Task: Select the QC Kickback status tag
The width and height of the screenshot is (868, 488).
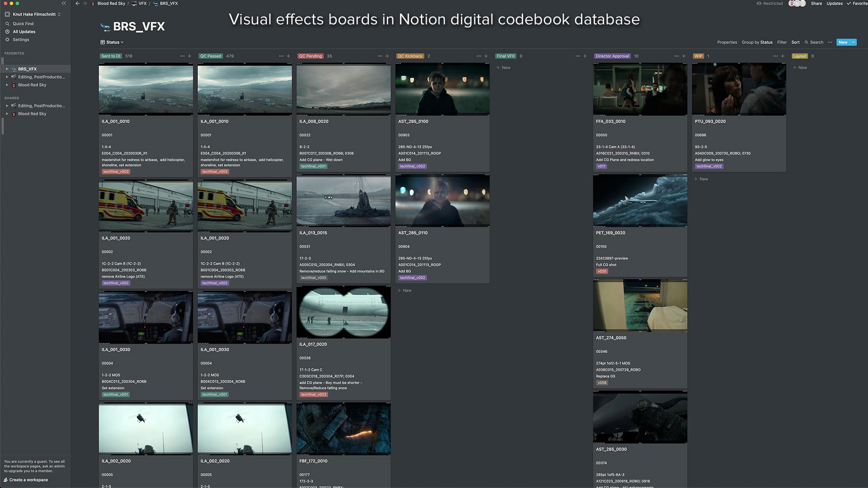Action: [x=410, y=56]
